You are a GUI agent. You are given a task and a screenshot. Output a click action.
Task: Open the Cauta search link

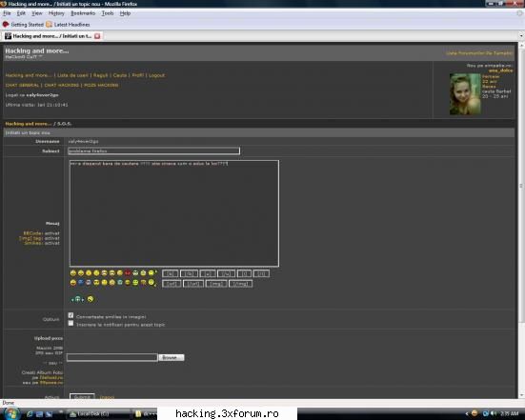120,75
